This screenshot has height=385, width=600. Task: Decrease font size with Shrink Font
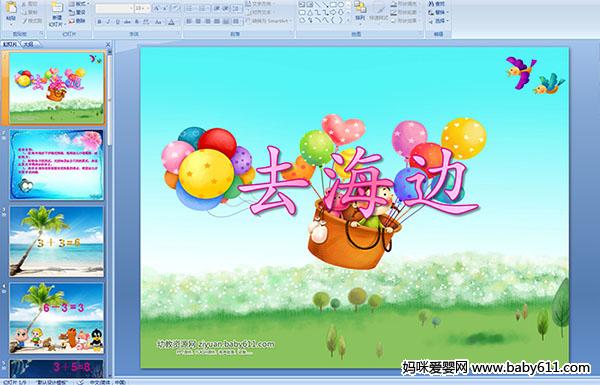[x=165, y=8]
